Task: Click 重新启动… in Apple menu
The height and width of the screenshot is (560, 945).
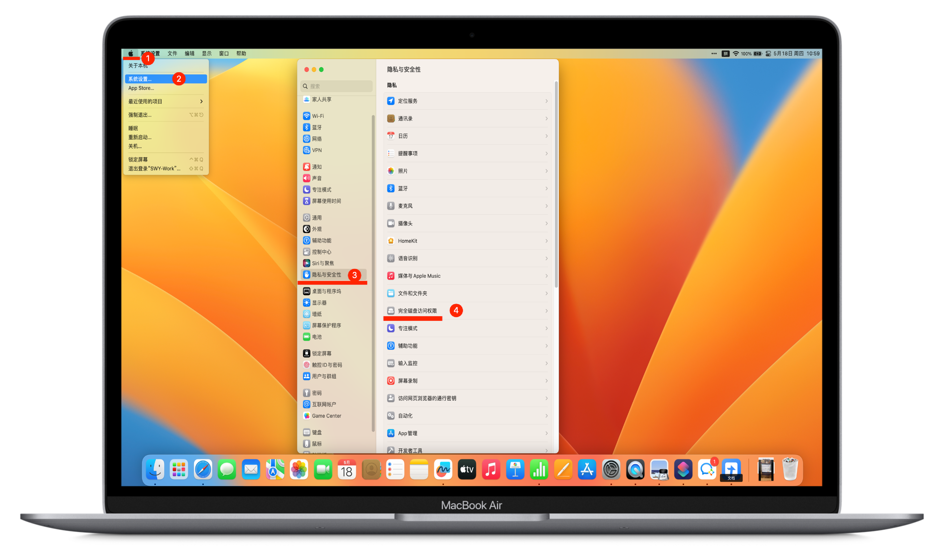Action: [x=140, y=137]
